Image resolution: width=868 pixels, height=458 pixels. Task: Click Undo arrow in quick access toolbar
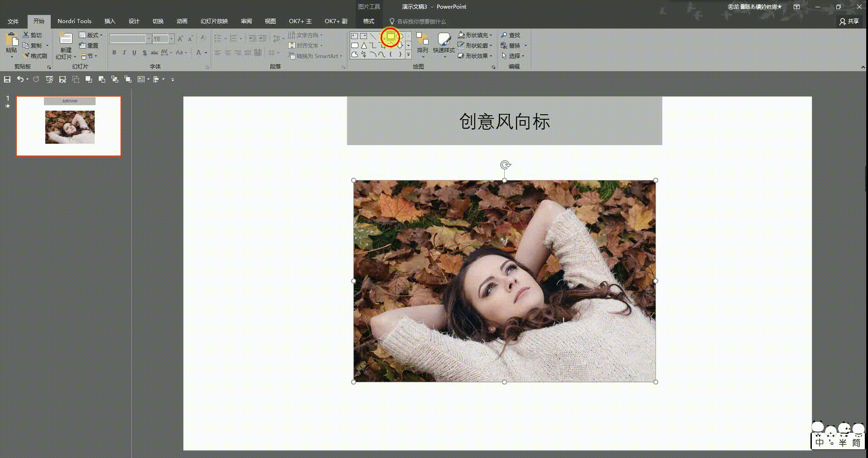click(x=20, y=79)
